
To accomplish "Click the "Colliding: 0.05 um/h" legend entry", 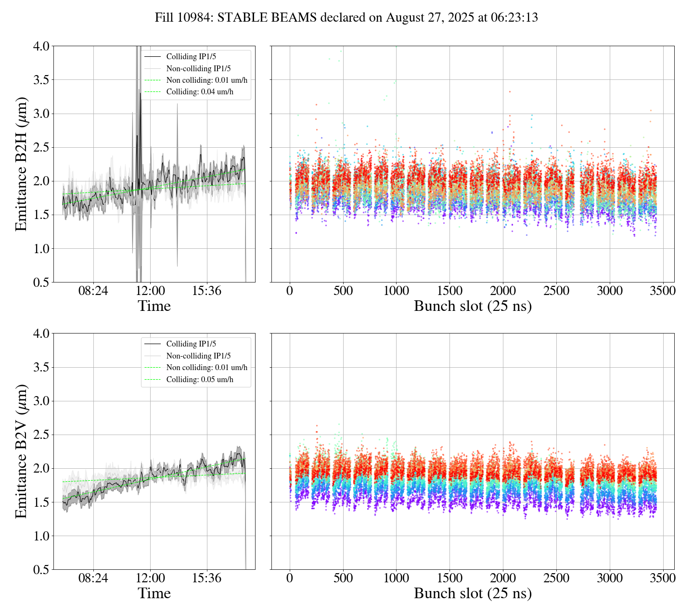I will [200, 380].
